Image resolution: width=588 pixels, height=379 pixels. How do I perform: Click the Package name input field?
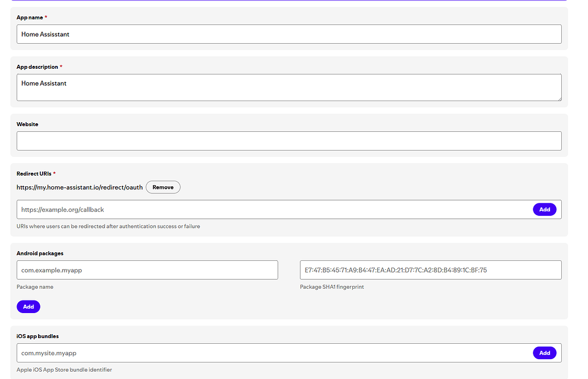pos(147,269)
